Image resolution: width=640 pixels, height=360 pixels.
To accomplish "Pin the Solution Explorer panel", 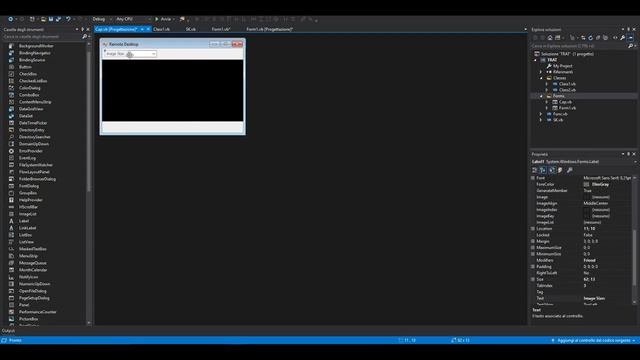I will coord(629,29).
